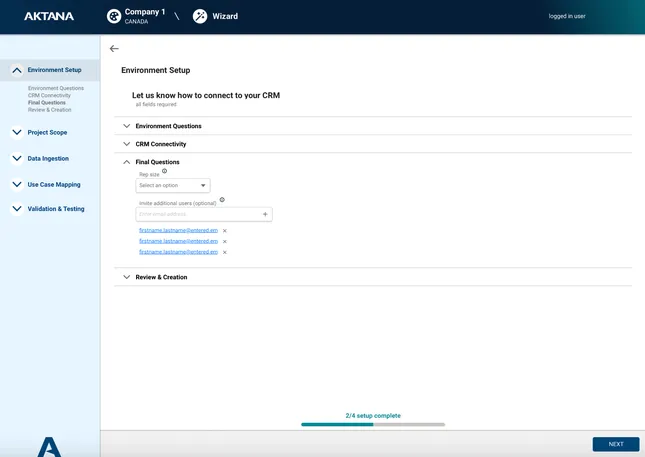This screenshot has height=457, width=645.
Task: Select Environment Setup in sidebar
Action: 54,70
